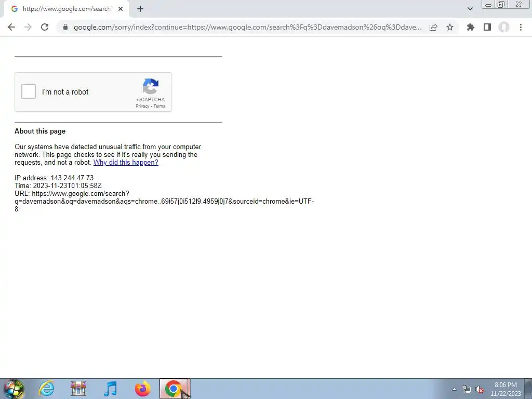Open a new tab with the plus button
Screen dimensions: 532x399
140,9
